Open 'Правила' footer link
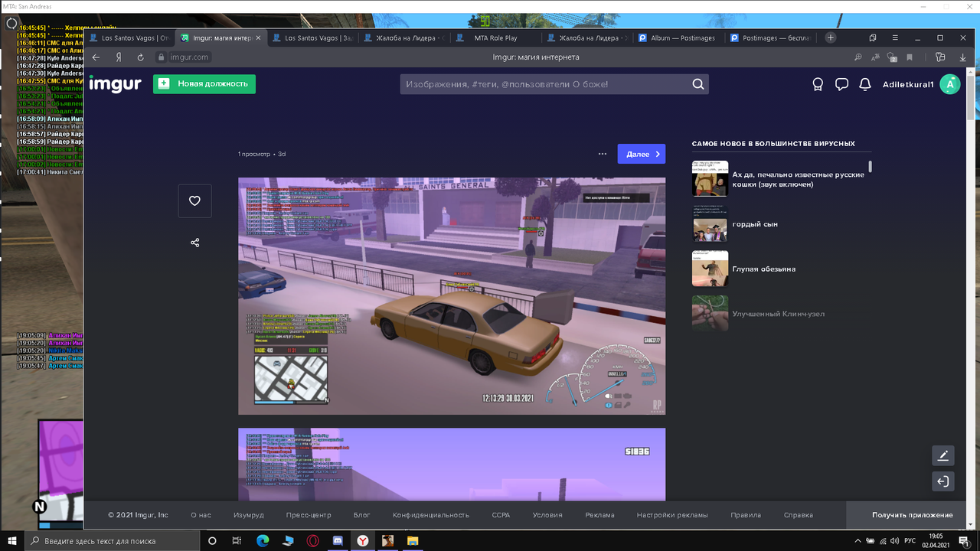 pyautogui.click(x=746, y=515)
